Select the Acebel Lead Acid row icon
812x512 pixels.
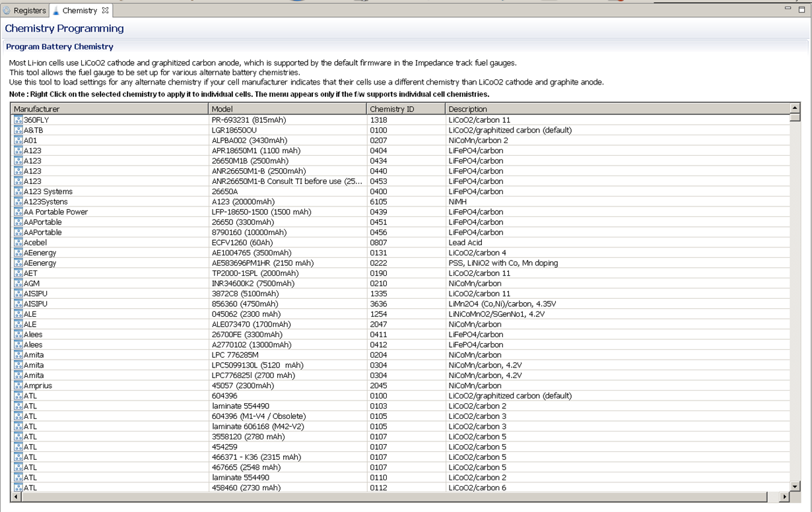click(x=18, y=243)
